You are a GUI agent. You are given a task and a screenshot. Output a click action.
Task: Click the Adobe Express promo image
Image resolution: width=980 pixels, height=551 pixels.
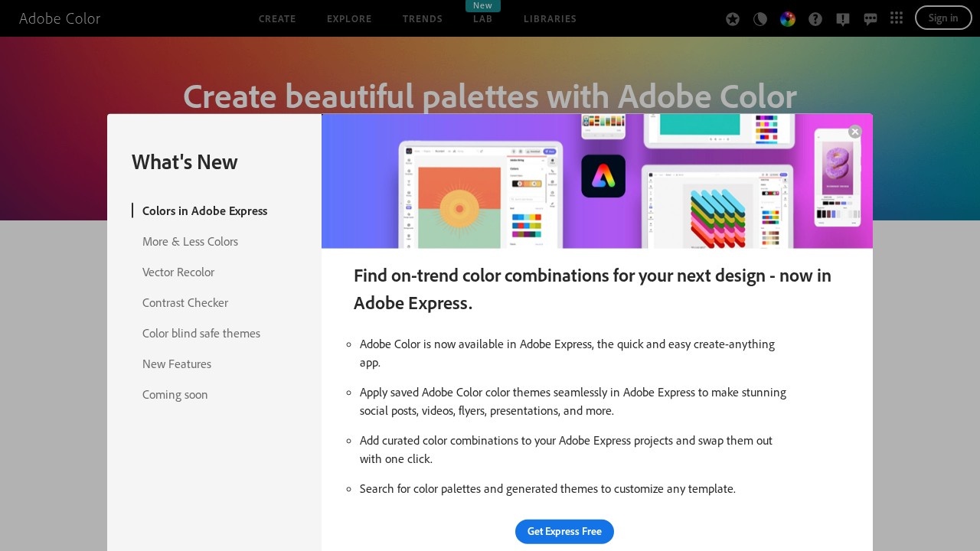597,181
